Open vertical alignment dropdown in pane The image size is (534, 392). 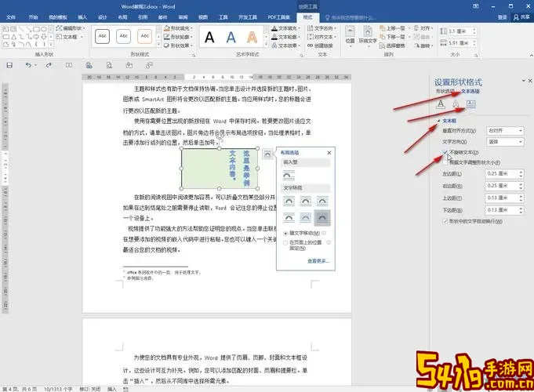(505, 131)
